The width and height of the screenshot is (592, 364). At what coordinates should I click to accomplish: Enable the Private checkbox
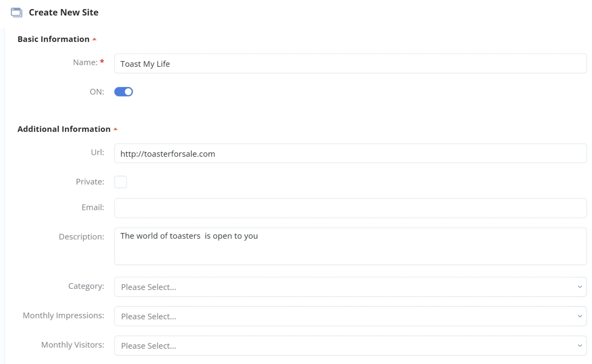[x=121, y=182]
